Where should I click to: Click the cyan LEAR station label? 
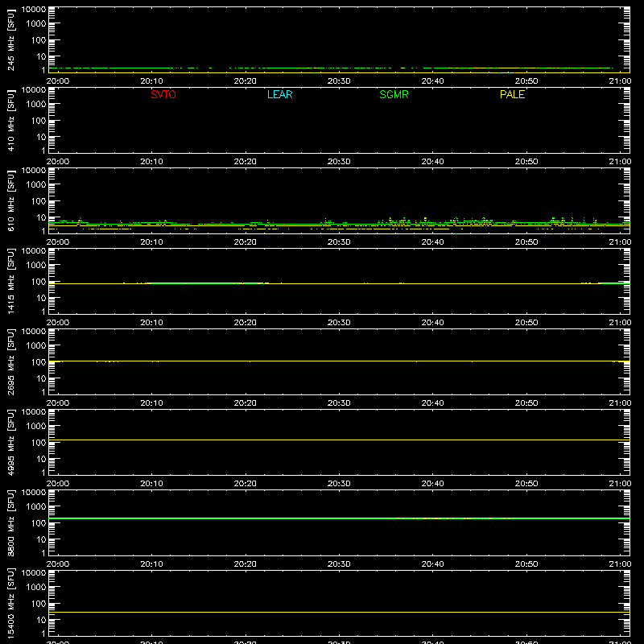click(x=279, y=94)
